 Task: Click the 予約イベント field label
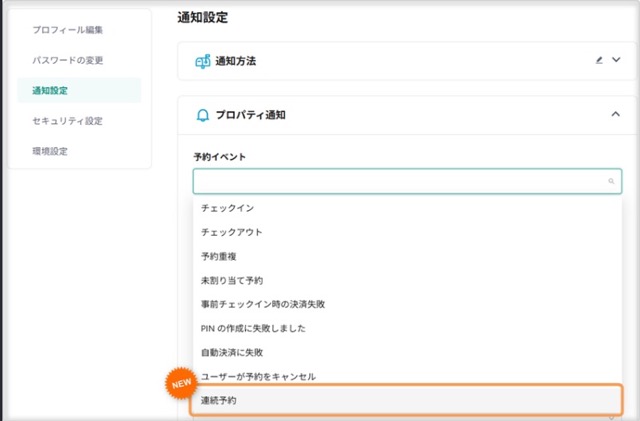point(220,157)
